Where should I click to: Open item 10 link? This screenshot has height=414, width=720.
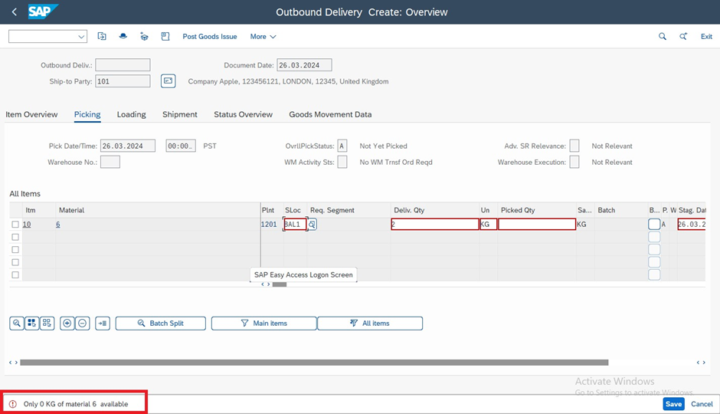tap(27, 224)
